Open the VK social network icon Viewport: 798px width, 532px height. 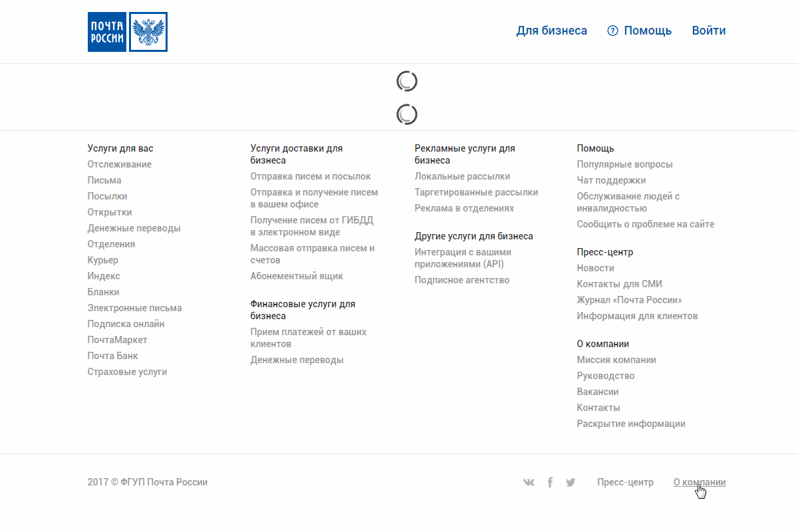pos(529,483)
